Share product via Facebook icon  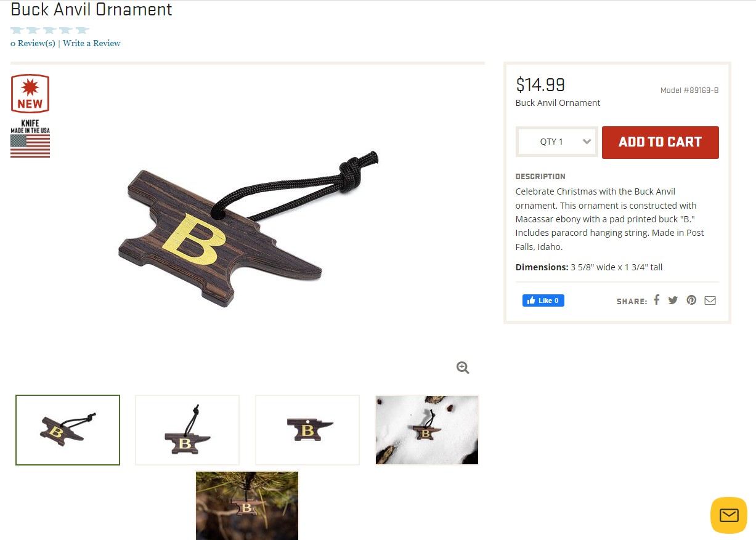(x=657, y=300)
